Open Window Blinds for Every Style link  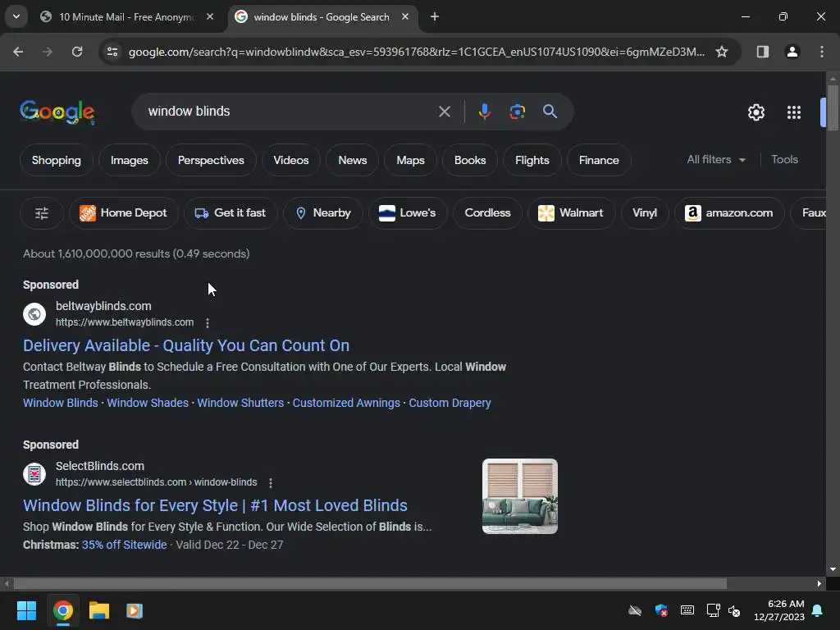[x=215, y=505]
